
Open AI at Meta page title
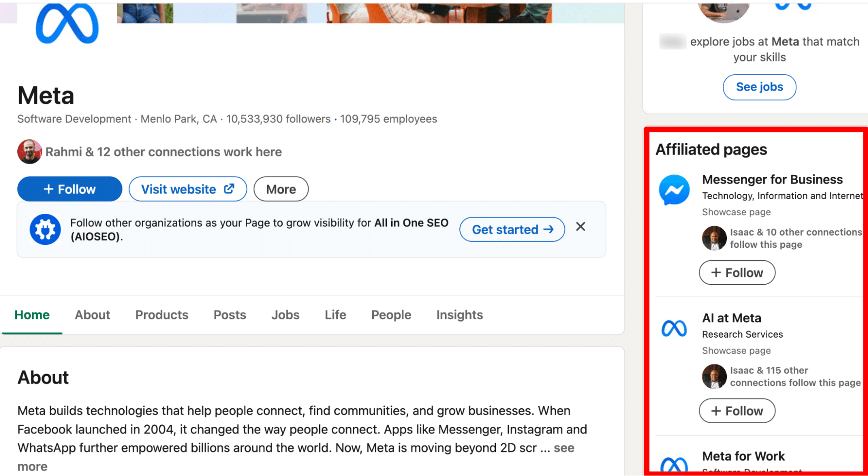tap(732, 318)
